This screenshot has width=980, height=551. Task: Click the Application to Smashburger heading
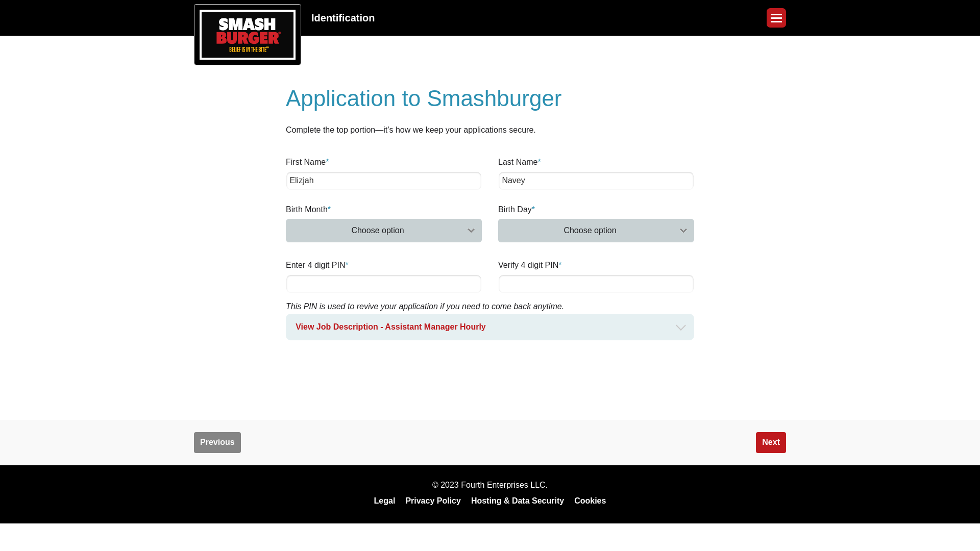point(424,98)
